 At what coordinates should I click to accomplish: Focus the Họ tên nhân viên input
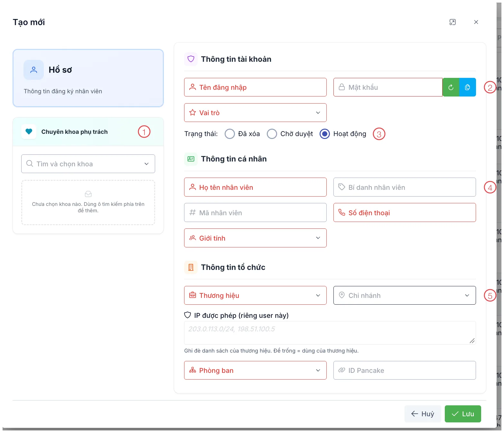(255, 187)
